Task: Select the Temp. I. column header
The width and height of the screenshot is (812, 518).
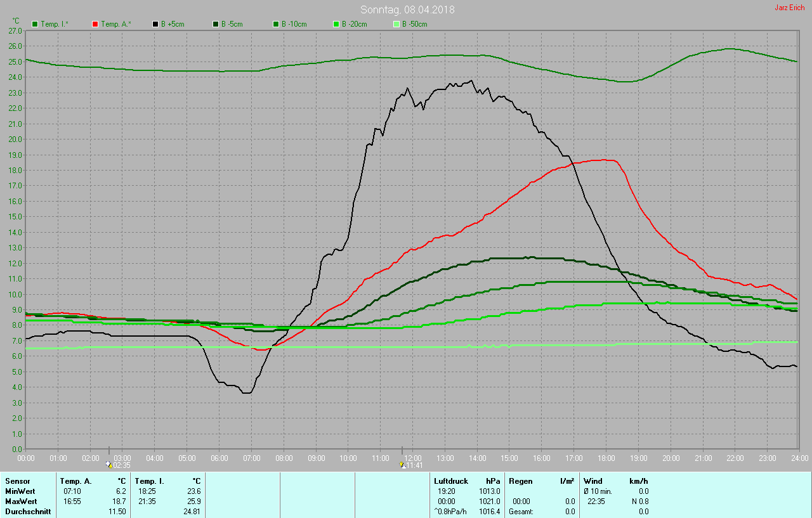Action: (149, 481)
